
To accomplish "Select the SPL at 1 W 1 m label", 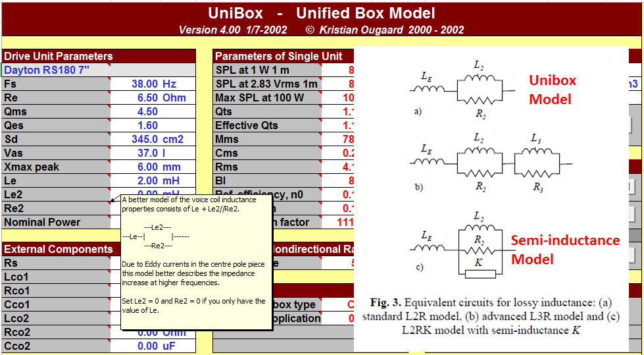I will [267, 70].
